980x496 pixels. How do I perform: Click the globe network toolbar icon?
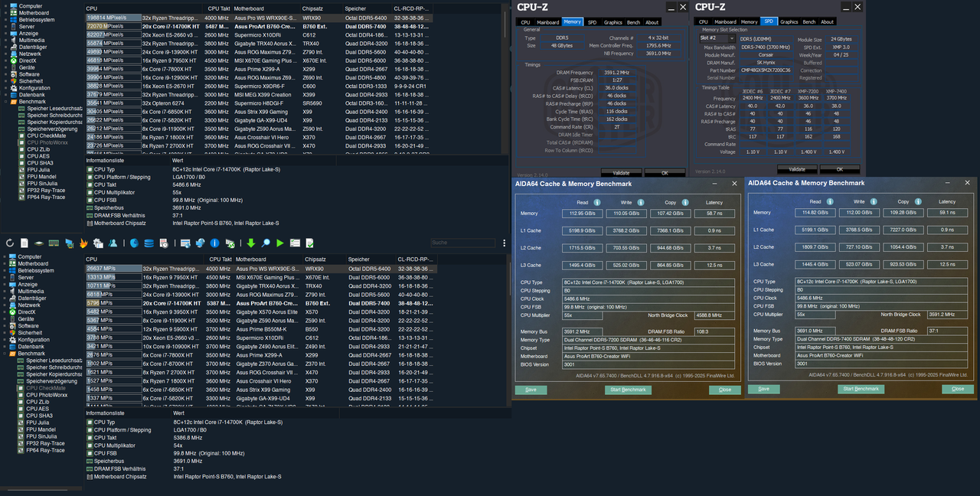point(201,243)
